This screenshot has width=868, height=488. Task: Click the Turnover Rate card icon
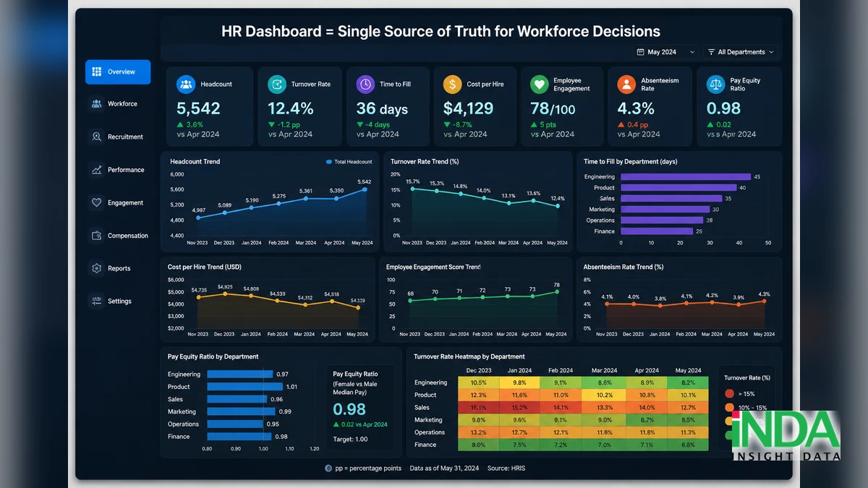click(277, 84)
